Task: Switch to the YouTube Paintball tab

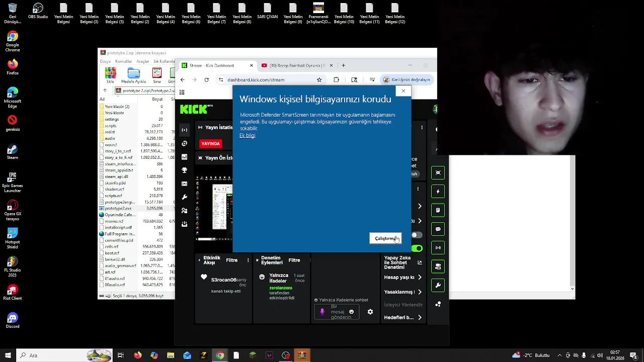Action: tap(298, 65)
